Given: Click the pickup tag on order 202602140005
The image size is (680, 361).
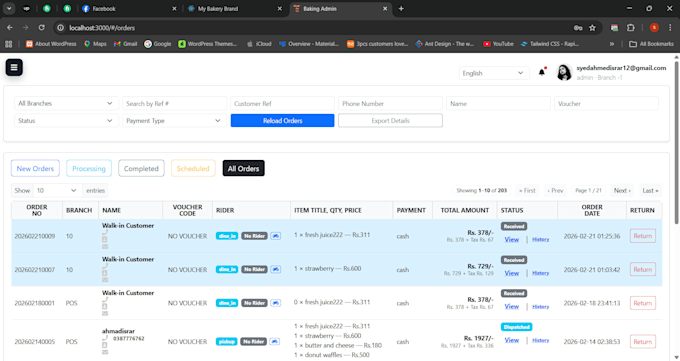Looking at the screenshot, I should 226,341.
